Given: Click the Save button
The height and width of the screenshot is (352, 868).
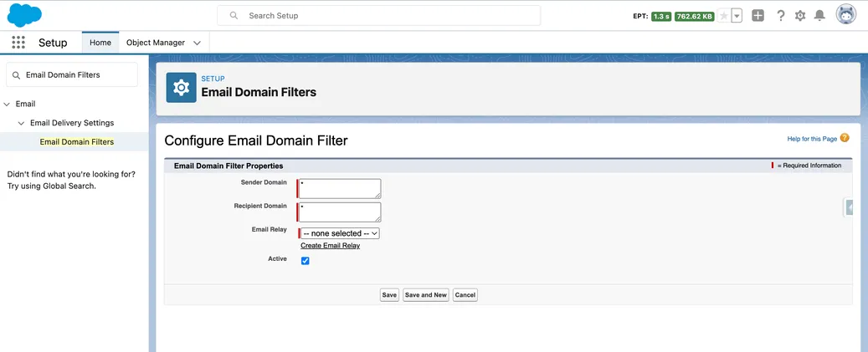Looking at the screenshot, I should click(389, 295).
